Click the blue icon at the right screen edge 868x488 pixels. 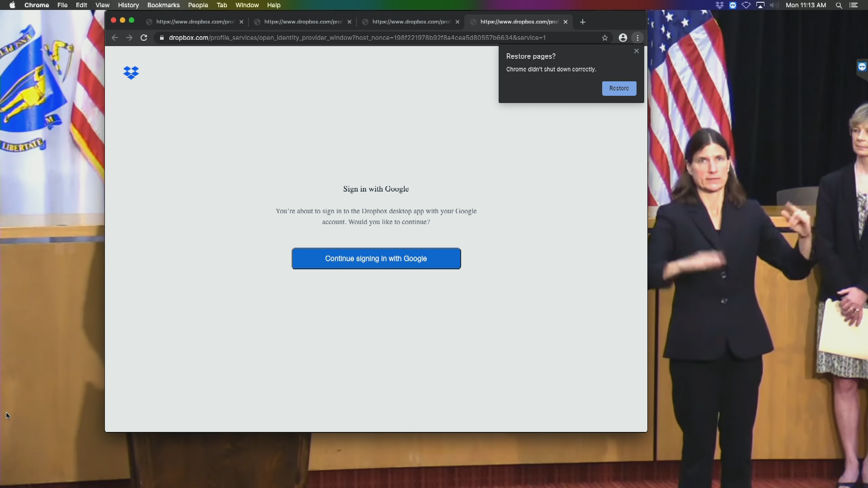[x=862, y=67]
